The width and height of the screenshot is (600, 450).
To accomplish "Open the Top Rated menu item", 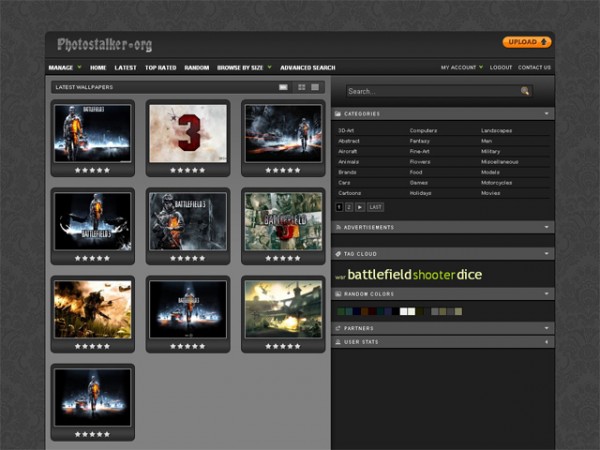I will pos(160,68).
